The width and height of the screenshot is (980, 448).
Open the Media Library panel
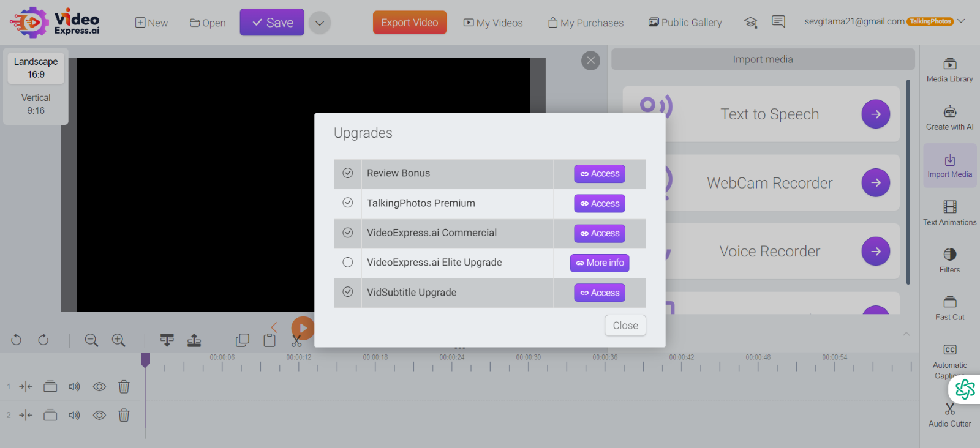[x=949, y=70]
